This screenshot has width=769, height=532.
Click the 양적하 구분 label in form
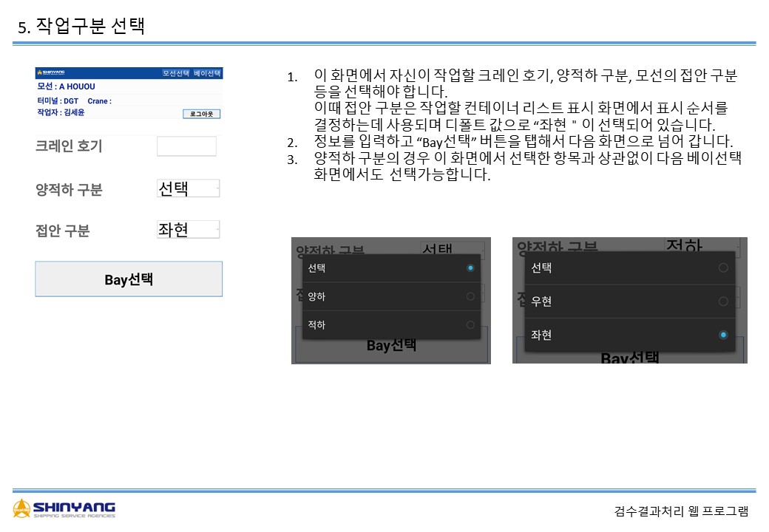(69, 190)
